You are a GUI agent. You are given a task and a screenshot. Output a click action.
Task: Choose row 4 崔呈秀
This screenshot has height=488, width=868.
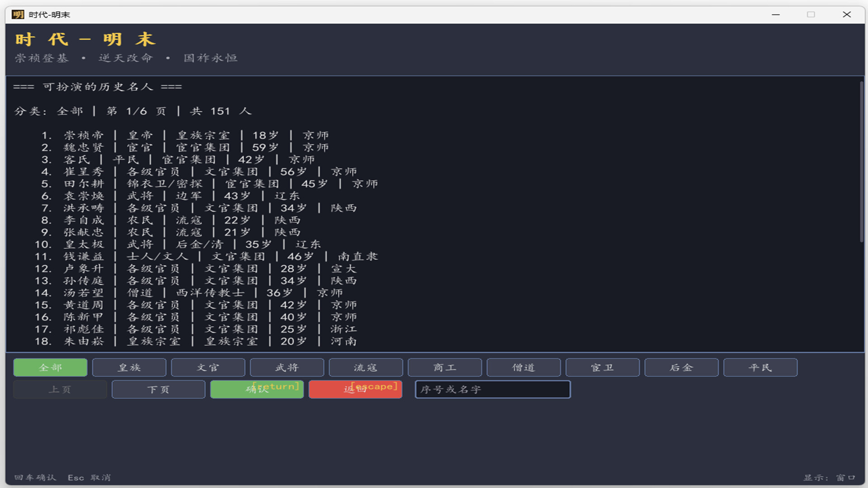[199, 172]
